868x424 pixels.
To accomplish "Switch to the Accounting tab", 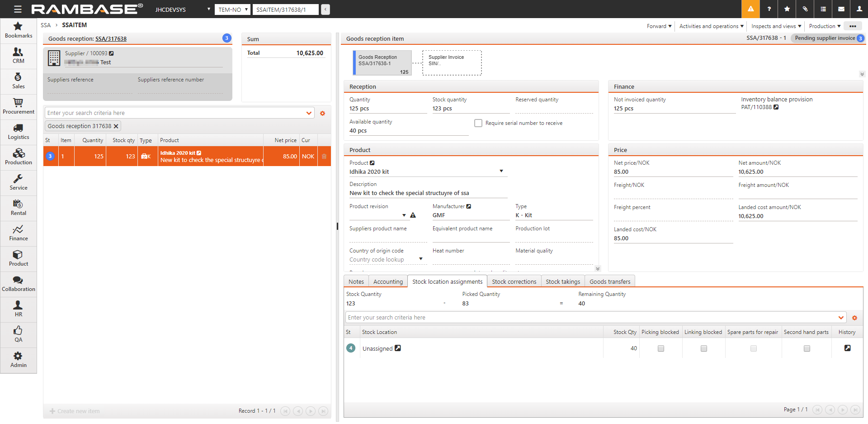I will pos(388,281).
